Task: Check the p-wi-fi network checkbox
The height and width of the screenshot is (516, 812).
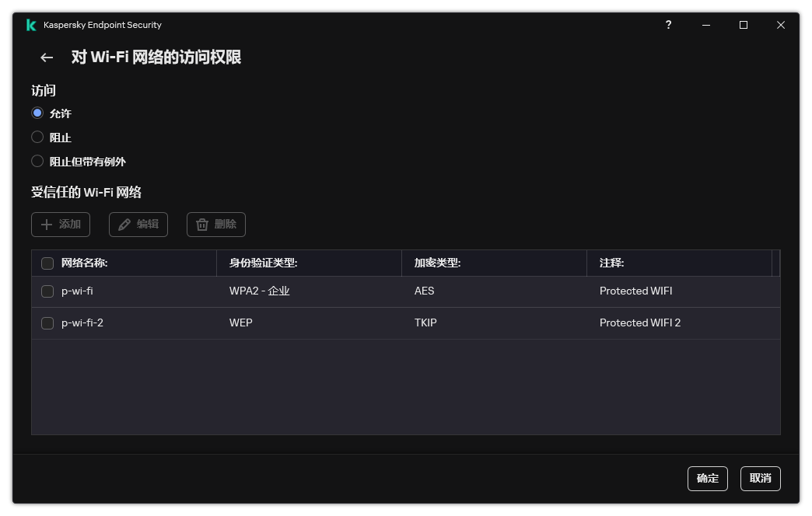Action: pyautogui.click(x=47, y=291)
